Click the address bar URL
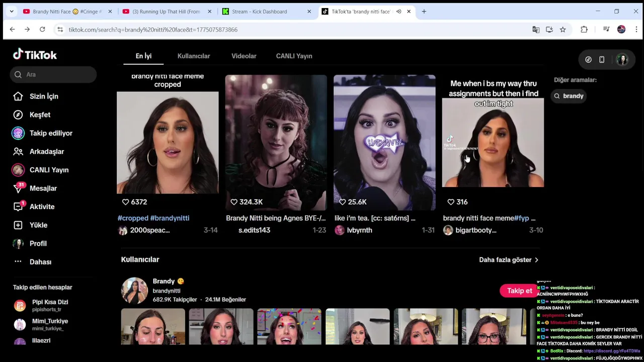This screenshot has width=644, height=362. [153, 30]
